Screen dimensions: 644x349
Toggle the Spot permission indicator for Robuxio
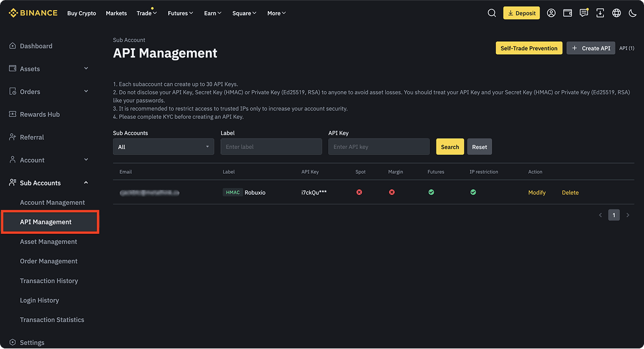point(359,192)
